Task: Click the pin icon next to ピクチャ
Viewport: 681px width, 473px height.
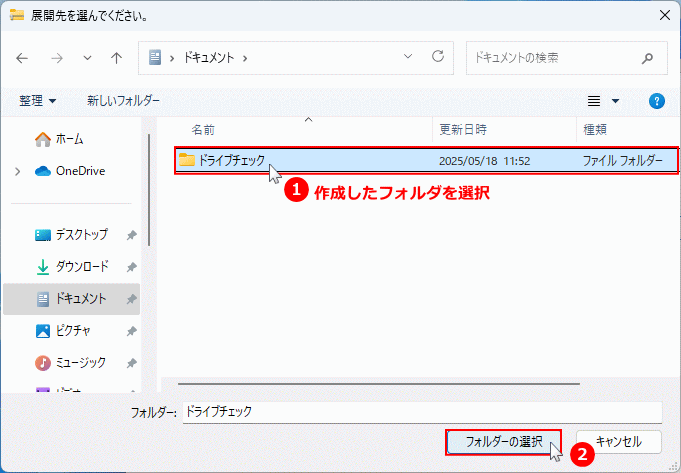Action: (131, 331)
